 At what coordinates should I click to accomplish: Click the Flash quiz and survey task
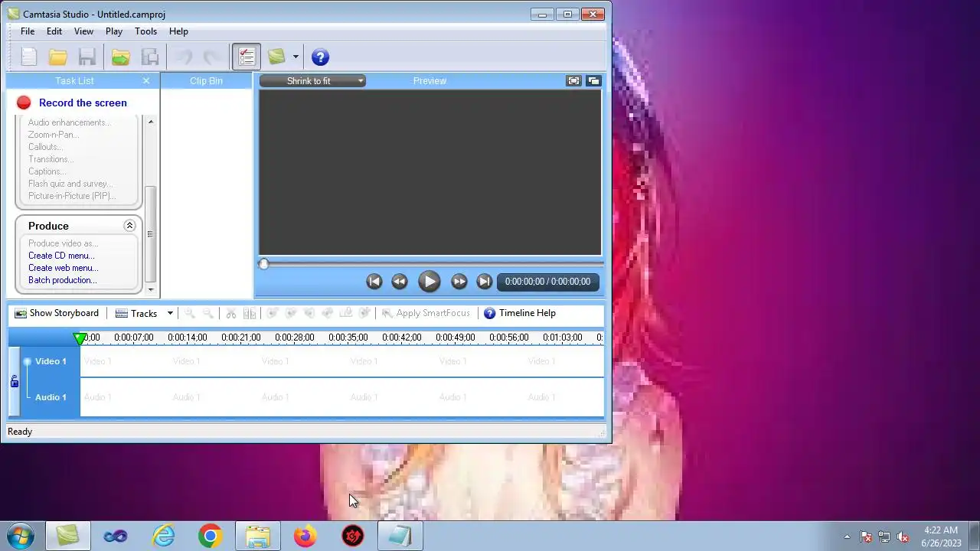click(70, 184)
